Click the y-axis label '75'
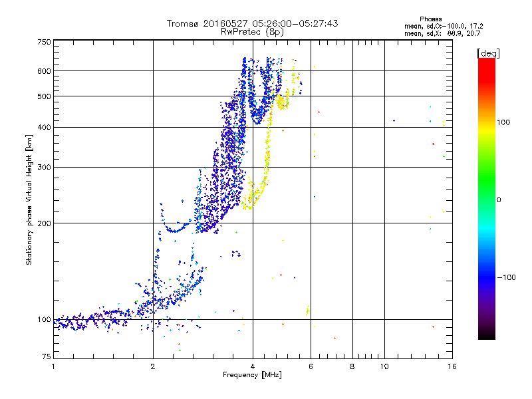Image resolution: width=532 pixels, height=399 pixels. click(47, 356)
